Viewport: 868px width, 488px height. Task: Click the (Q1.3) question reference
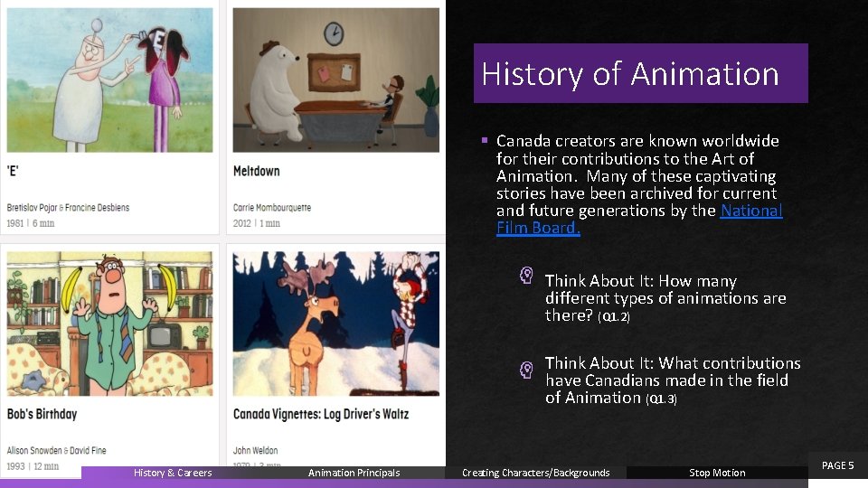point(661,399)
